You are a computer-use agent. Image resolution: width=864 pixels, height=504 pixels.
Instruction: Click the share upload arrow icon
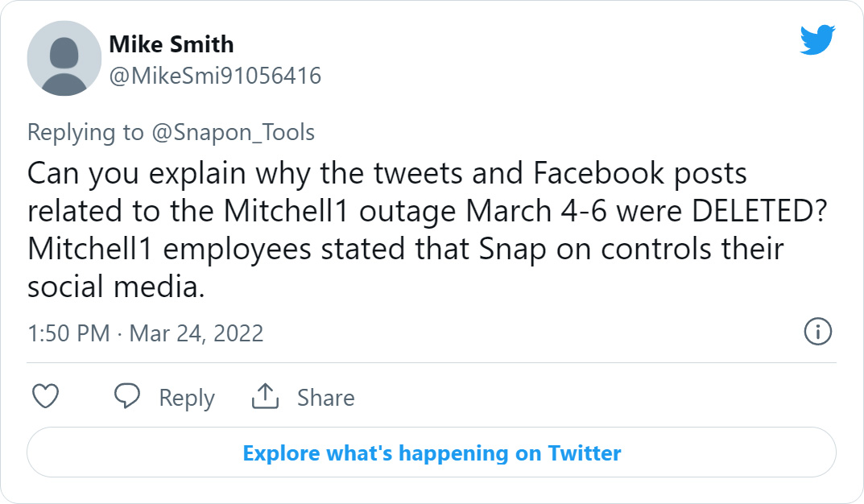[x=265, y=396]
